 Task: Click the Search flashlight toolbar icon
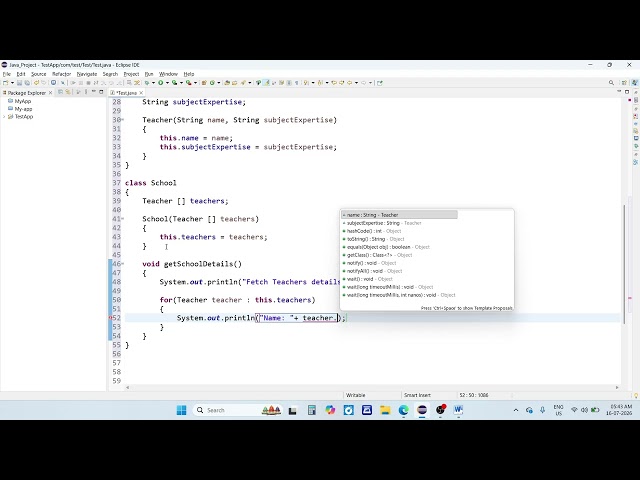point(243,83)
